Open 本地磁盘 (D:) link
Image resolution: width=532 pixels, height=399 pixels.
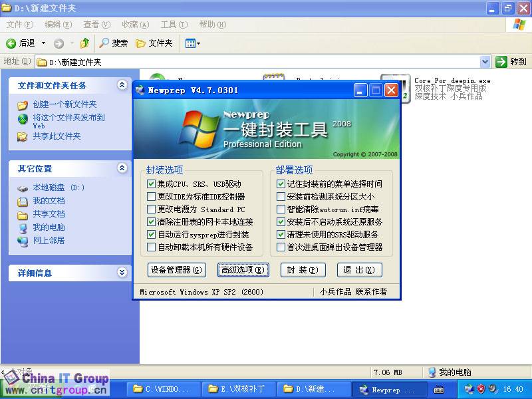[x=59, y=188]
